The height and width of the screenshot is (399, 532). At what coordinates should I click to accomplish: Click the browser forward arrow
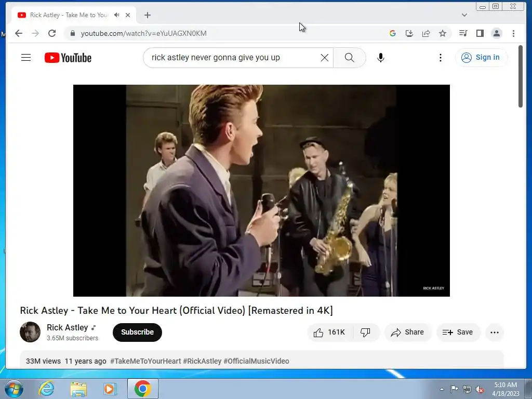tap(35, 33)
